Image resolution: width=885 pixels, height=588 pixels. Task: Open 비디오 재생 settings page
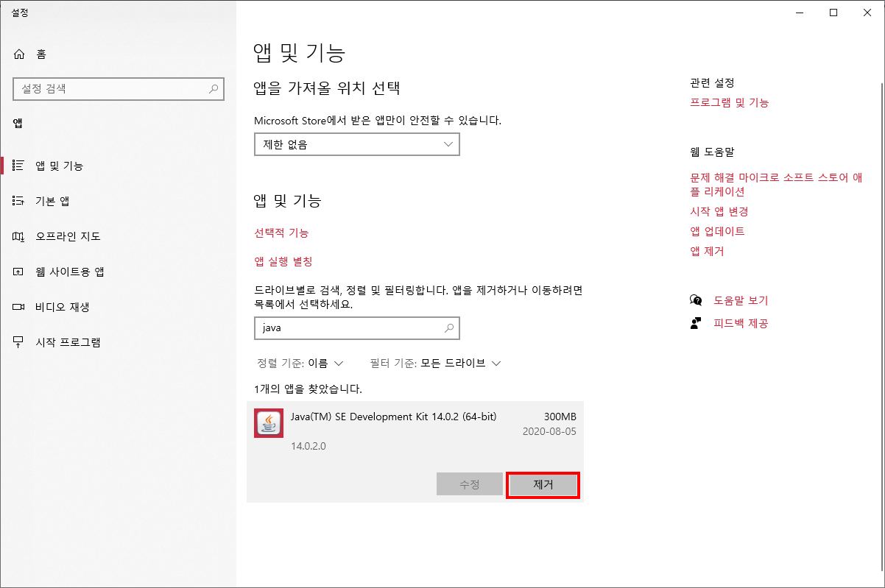pyautogui.click(x=118, y=307)
